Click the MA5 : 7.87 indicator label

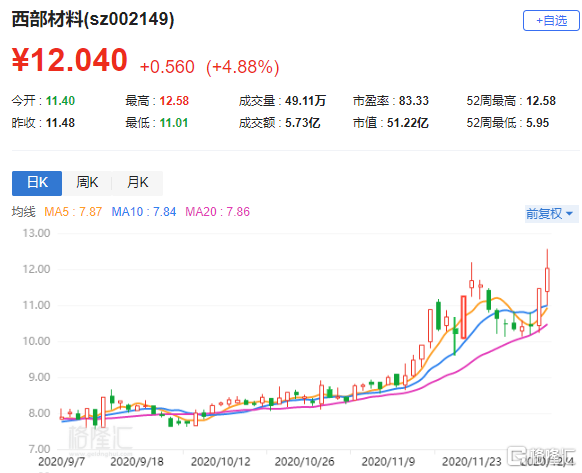pos(73,212)
